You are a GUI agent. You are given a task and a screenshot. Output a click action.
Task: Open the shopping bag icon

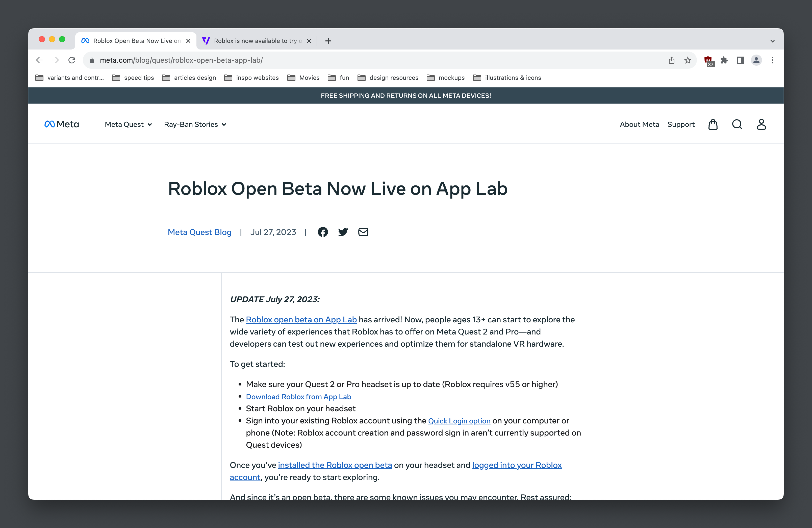click(713, 124)
